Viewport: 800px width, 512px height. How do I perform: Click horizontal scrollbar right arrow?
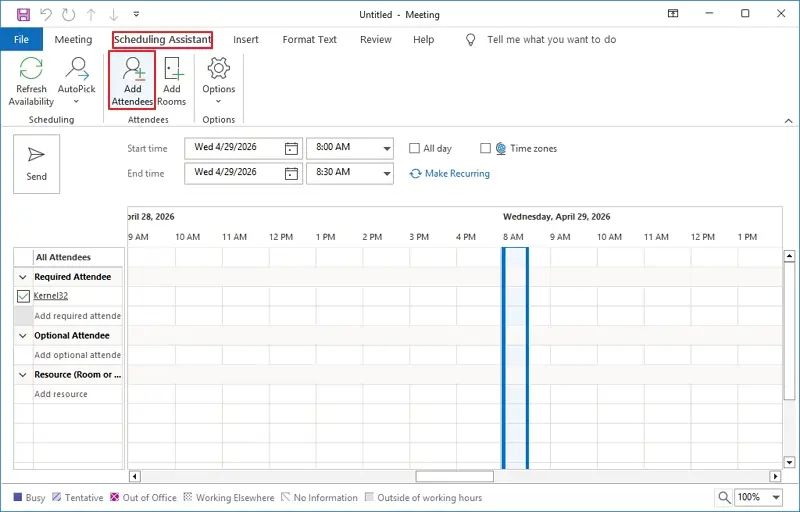coord(776,476)
